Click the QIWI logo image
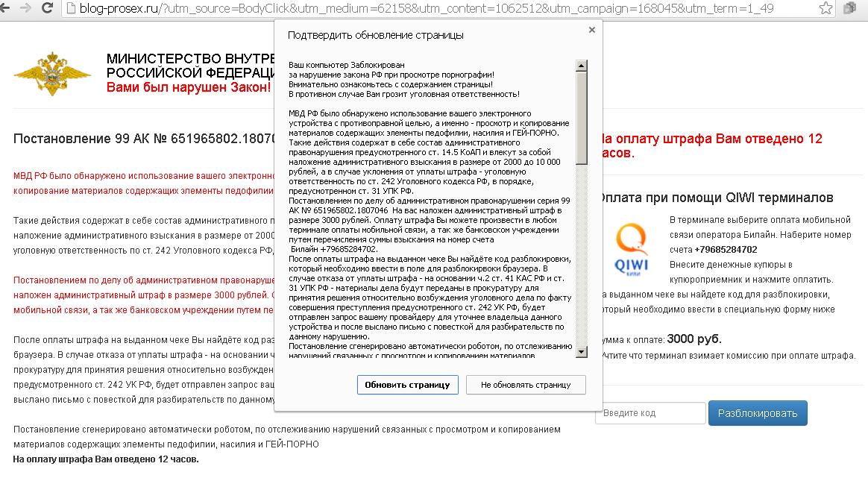The height and width of the screenshot is (478, 868). (x=632, y=248)
